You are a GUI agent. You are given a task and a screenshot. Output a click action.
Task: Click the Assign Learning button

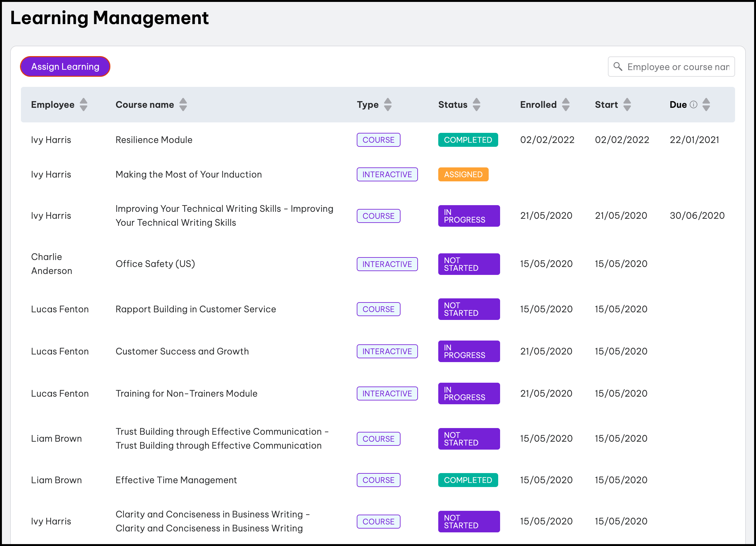[x=65, y=67]
